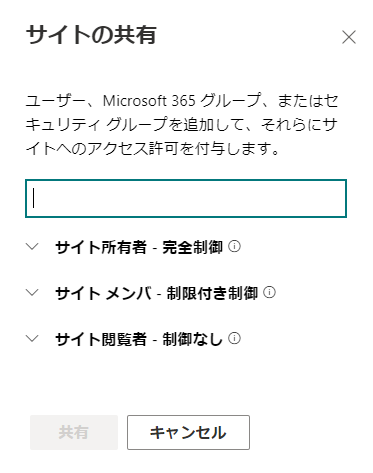Click the 制御なし permission text
This screenshot has height=473, width=373.
(x=192, y=339)
